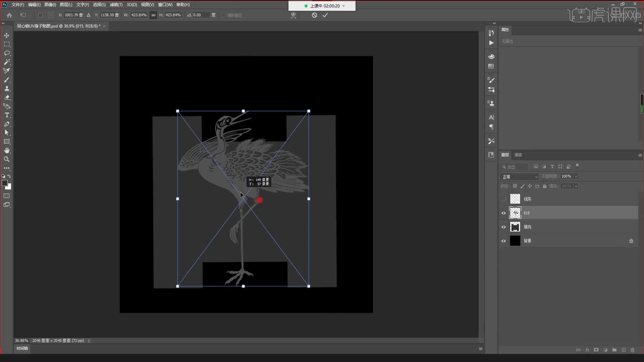
Task: Open the opacity 100% dropdown arrow
Action: (x=576, y=176)
